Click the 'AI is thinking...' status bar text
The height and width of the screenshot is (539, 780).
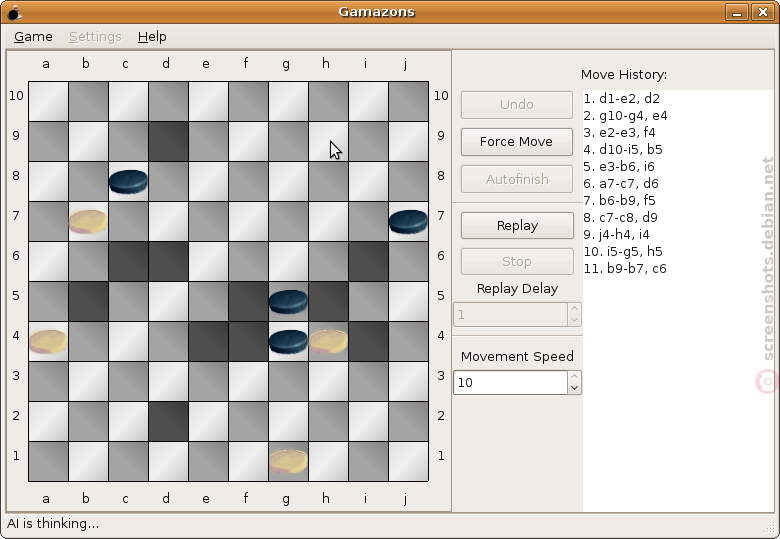pyautogui.click(x=53, y=524)
